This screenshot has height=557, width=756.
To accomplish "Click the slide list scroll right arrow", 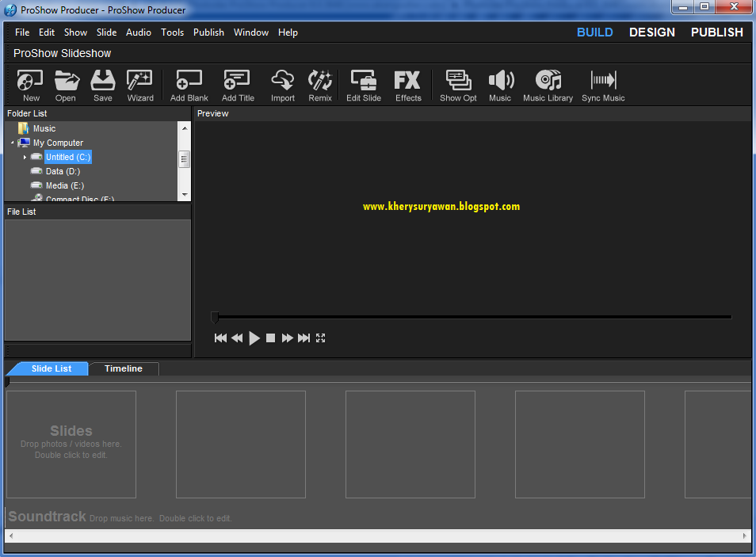I will (x=745, y=536).
